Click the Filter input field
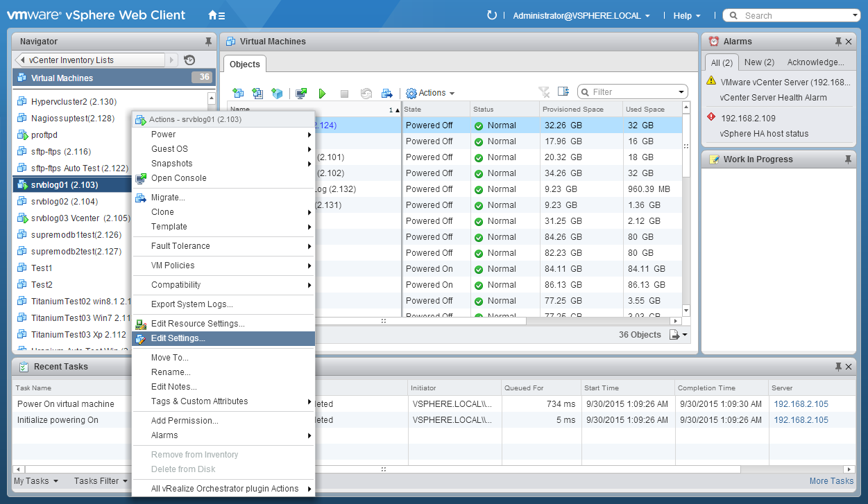 click(632, 92)
